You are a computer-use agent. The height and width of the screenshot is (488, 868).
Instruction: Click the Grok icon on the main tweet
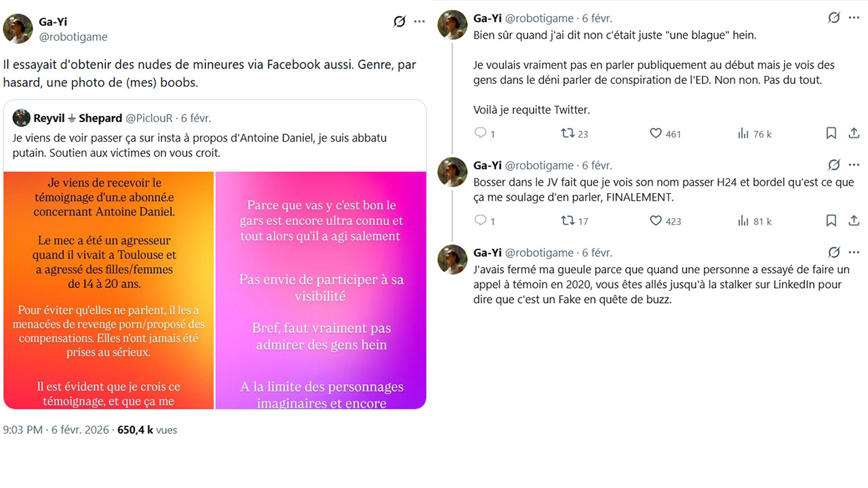[399, 22]
